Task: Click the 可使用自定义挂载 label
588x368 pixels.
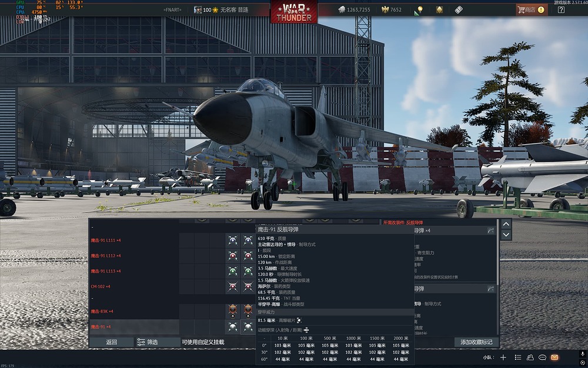Action: [x=203, y=342]
